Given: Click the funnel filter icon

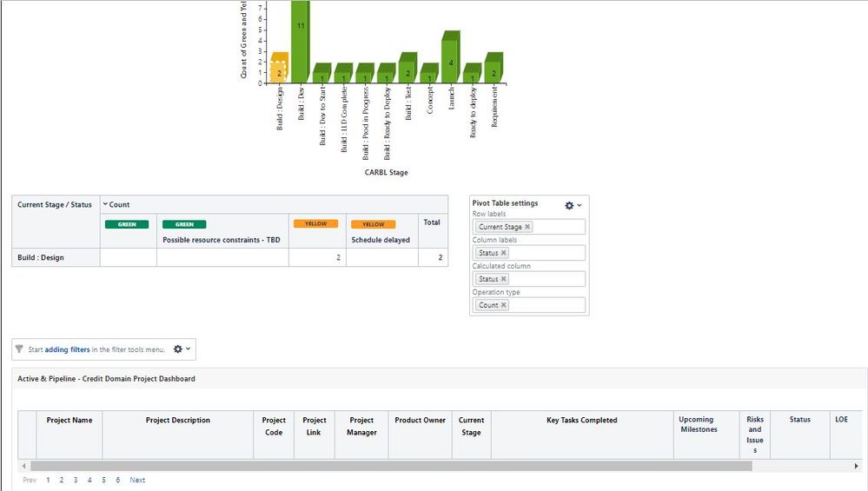Looking at the screenshot, I should (x=19, y=349).
